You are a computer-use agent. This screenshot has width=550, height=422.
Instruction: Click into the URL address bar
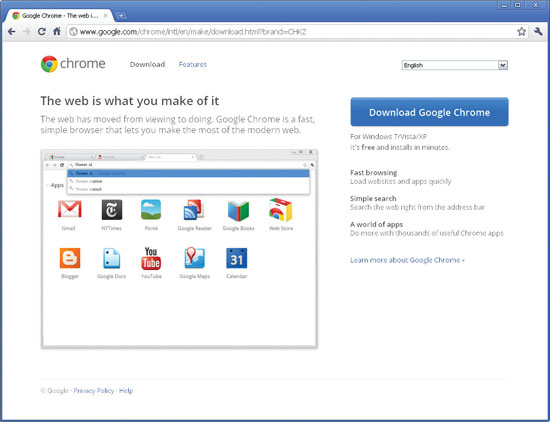[x=297, y=32]
